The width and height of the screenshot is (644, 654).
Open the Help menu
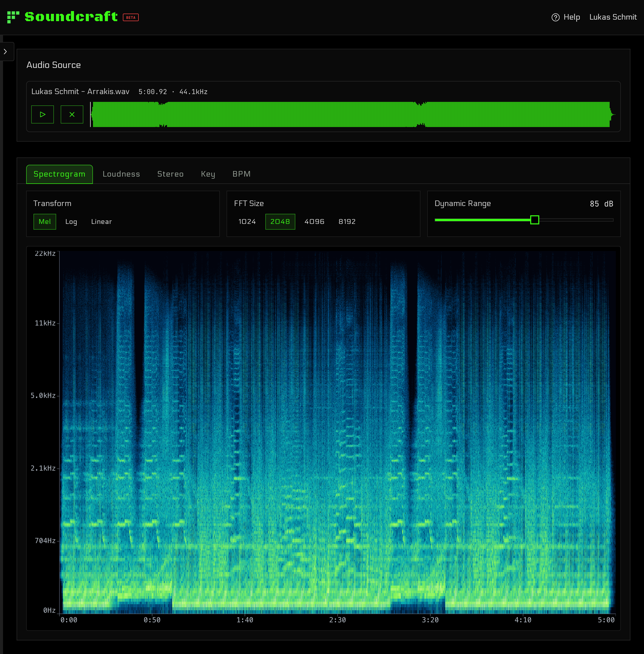coord(566,17)
